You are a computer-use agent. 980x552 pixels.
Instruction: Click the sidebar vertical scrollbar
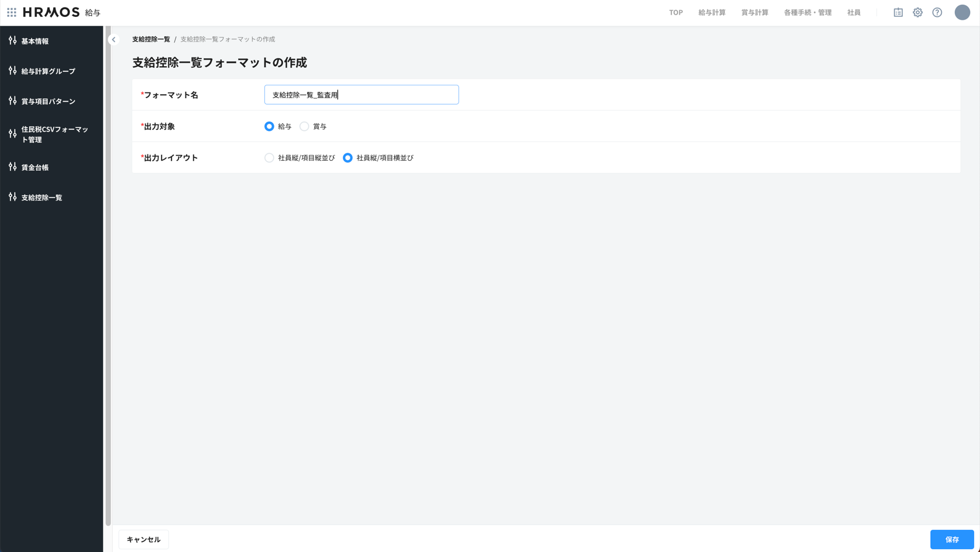[108, 275]
